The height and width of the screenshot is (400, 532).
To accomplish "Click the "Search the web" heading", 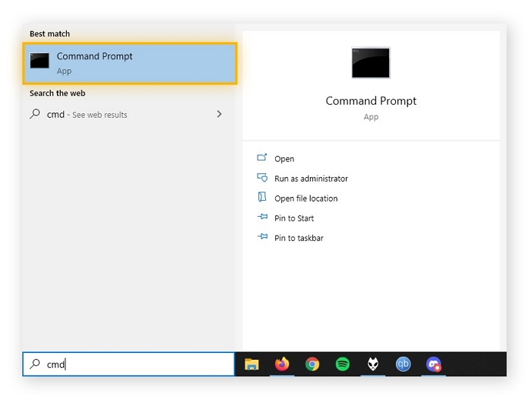I will click(57, 93).
